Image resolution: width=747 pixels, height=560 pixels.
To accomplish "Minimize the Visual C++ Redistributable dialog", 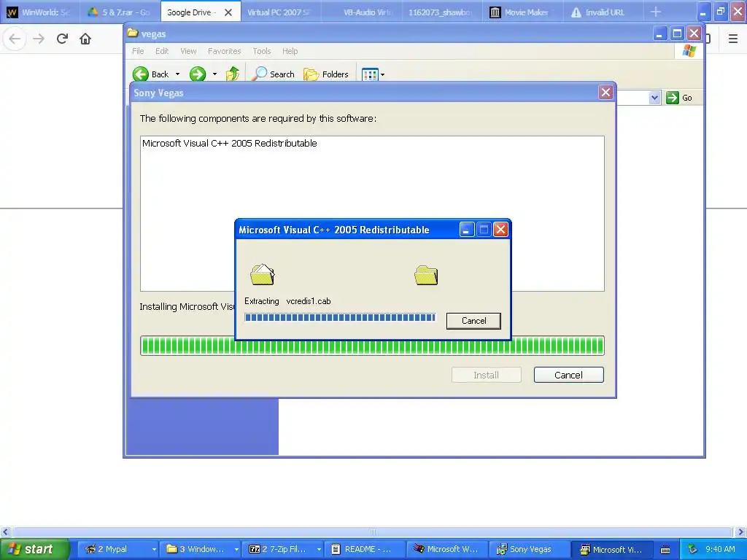I will pos(466,230).
